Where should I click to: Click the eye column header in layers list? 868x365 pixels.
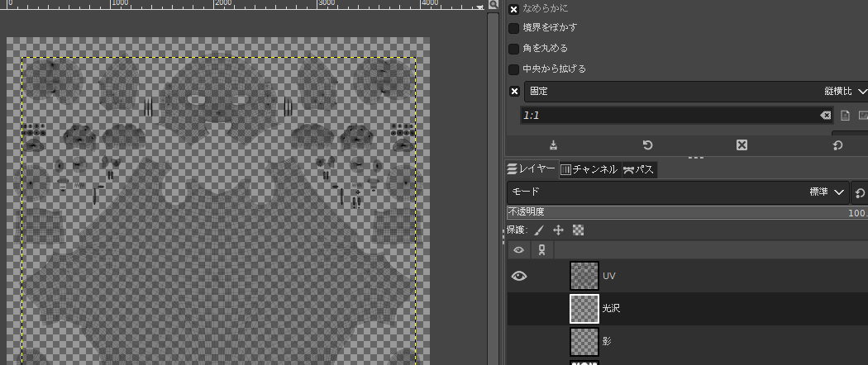[x=518, y=250]
